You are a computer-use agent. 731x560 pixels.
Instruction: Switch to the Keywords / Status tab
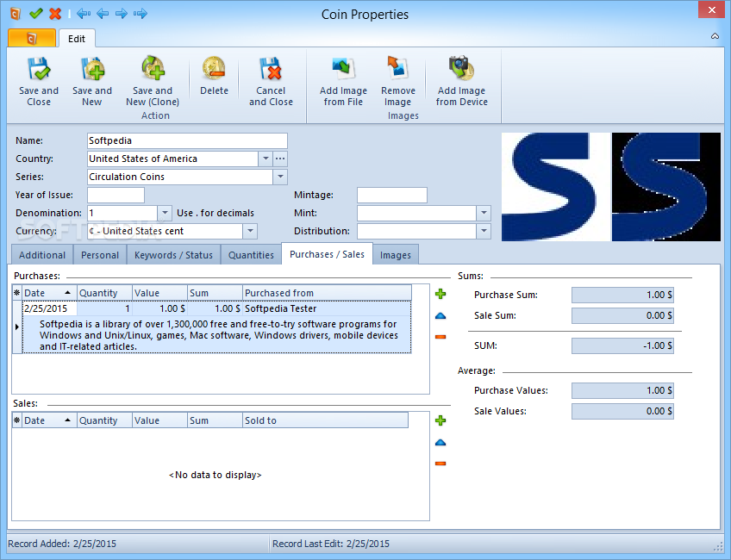[x=173, y=255]
